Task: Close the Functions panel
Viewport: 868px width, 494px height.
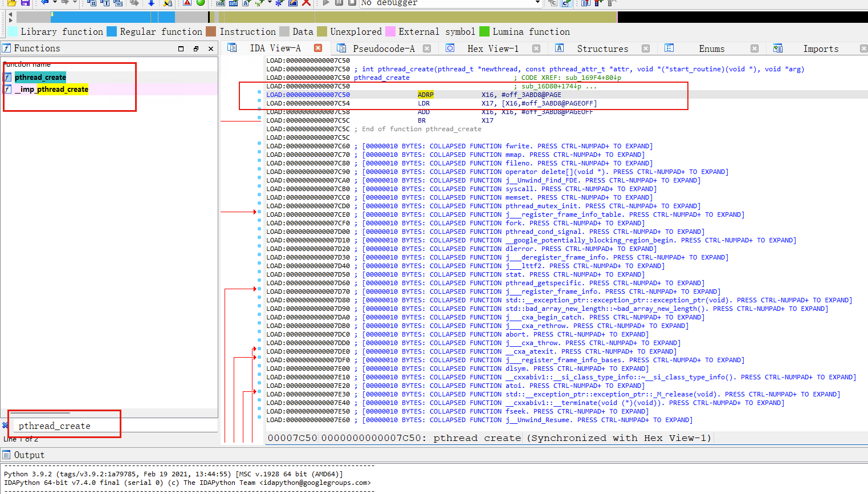Action: (211, 48)
